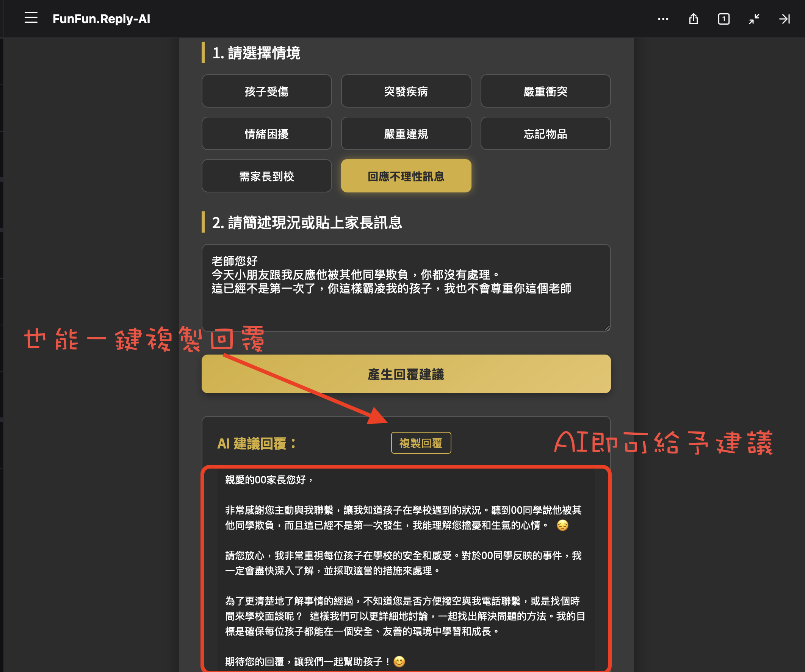Deselect the highlighted 回應不理性訊息 scenario
Screen dimensions: 805x672
(x=406, y=176)
